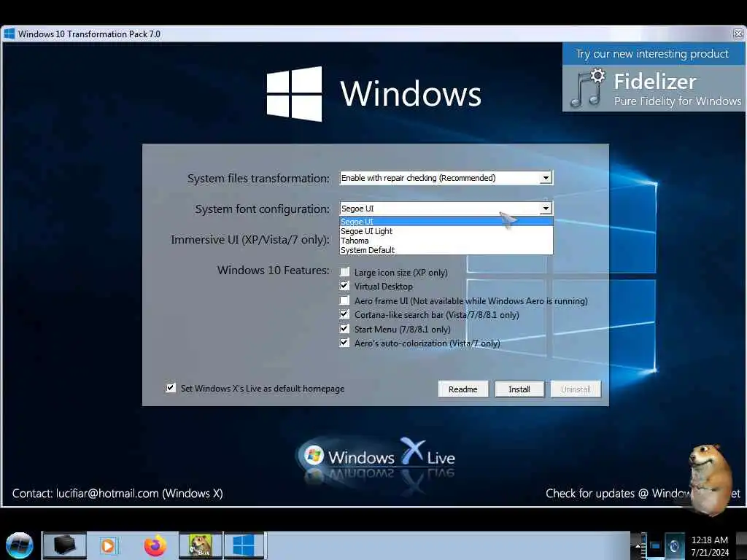Viewport: 747px width, 560px height.
Task: Open the Readme button
Action: tap(463, 389)
